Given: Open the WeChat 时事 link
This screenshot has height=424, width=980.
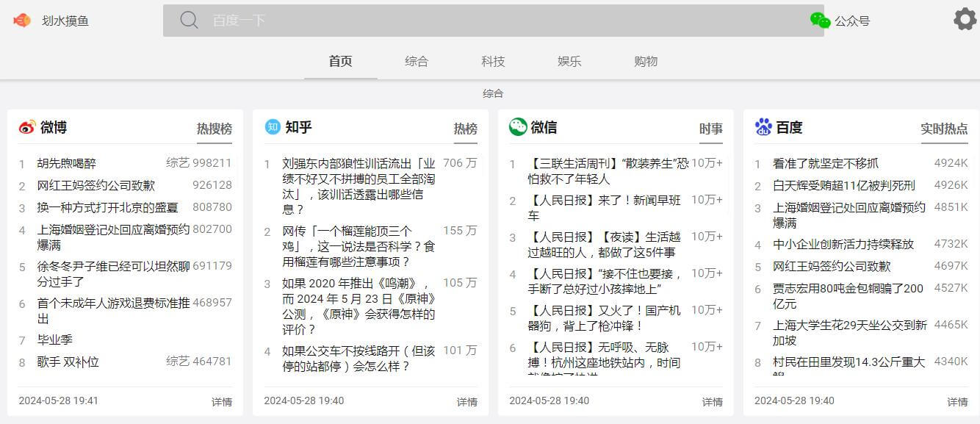Looking at the screenshot, I should tap(712, 128).
